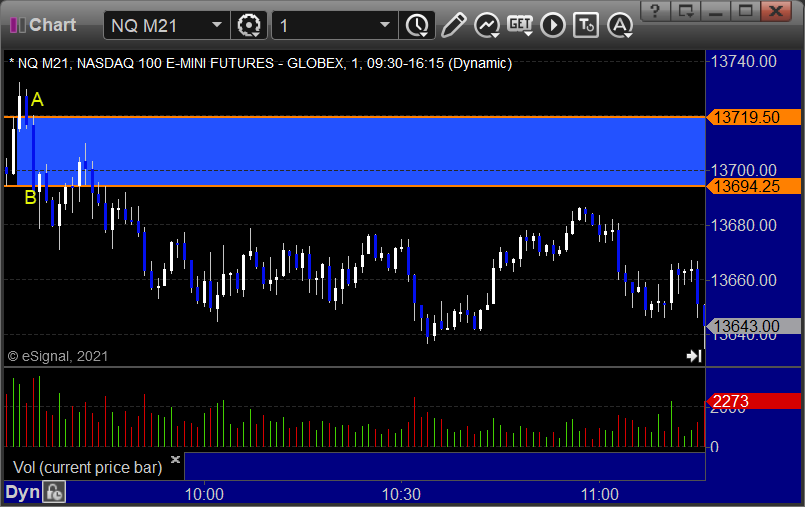Screen dimensions: 805x507
Task: Click the GET data download icon
Action: point(520,25)
